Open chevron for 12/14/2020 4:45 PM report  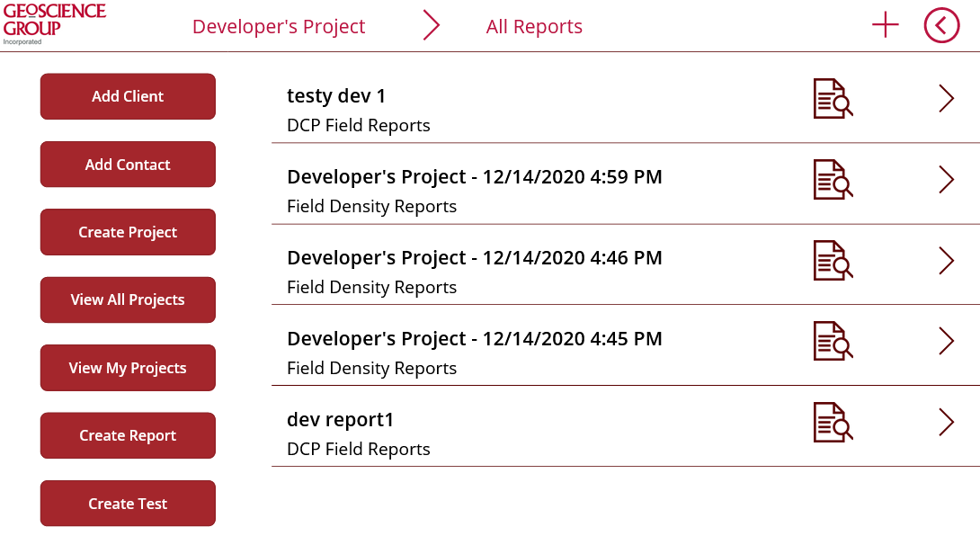946,341
